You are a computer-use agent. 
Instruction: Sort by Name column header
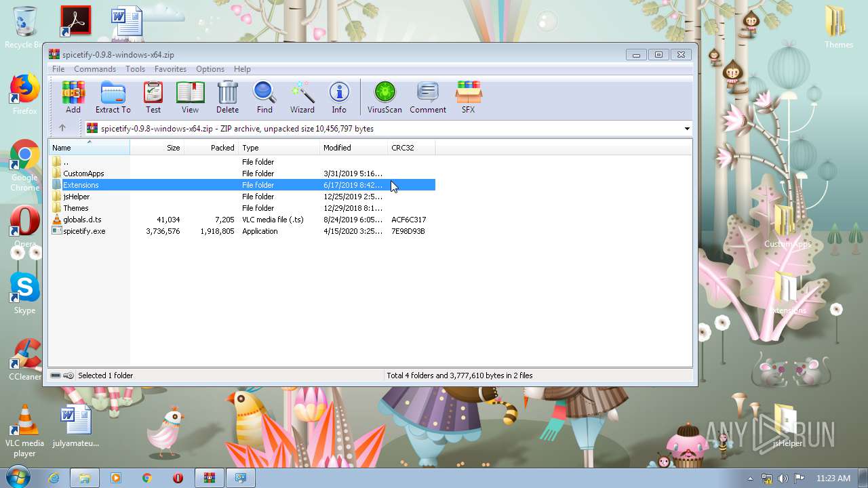click(89, 148)
